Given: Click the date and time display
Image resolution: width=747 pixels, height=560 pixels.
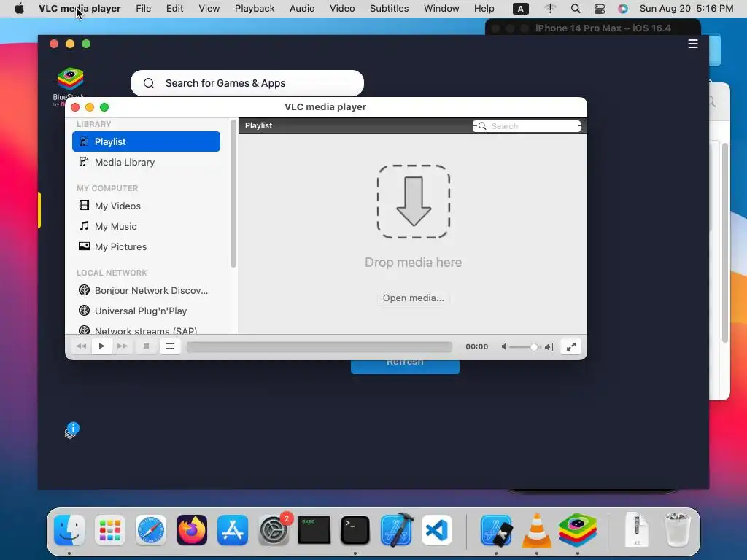Looking at the screenshot, I should pos(686,9).
